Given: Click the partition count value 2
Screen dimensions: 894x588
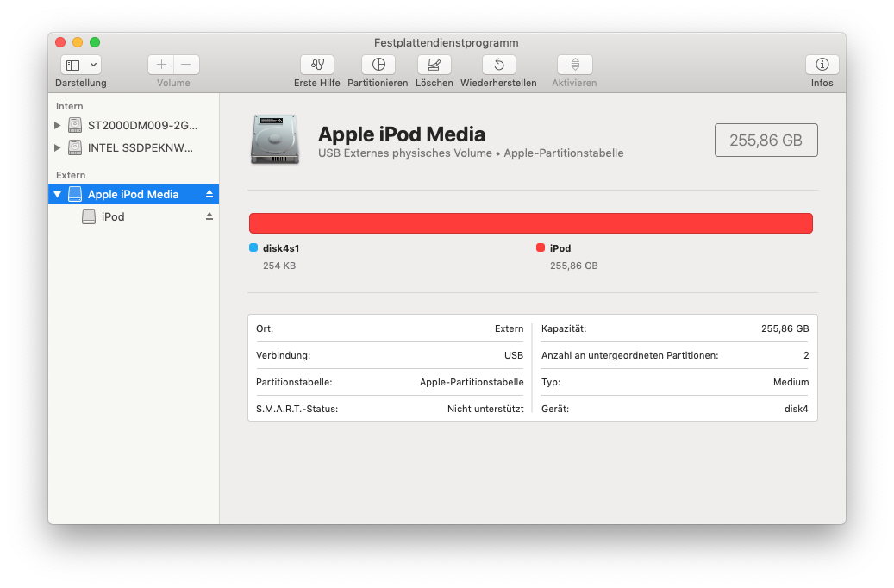Looking at the screenshot, I should tap(806, 355).
